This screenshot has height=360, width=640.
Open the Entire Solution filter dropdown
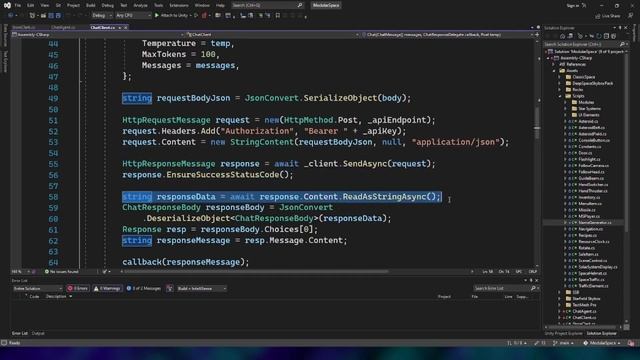click(x=37, y=289)
